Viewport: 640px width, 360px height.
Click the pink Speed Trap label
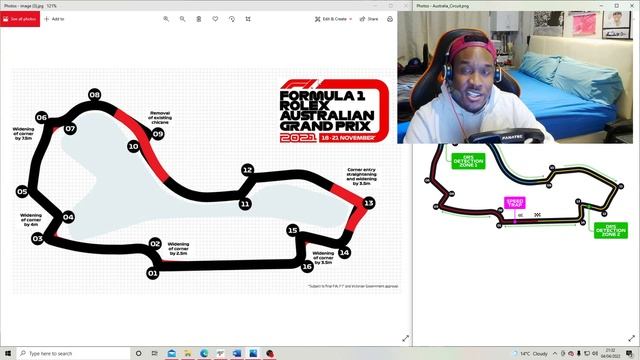pos(515,202)
